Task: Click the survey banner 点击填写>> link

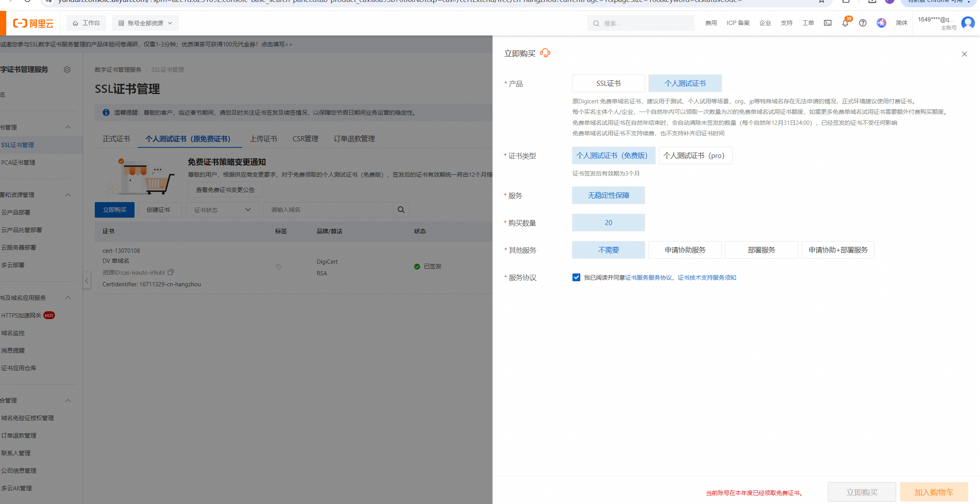Action: point(276,44)
